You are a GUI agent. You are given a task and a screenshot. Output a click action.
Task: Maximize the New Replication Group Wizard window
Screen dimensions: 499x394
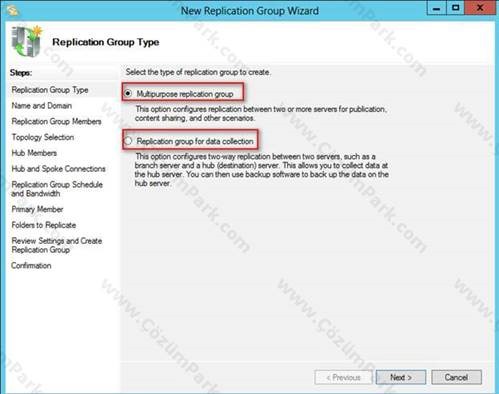pos(455,8)
